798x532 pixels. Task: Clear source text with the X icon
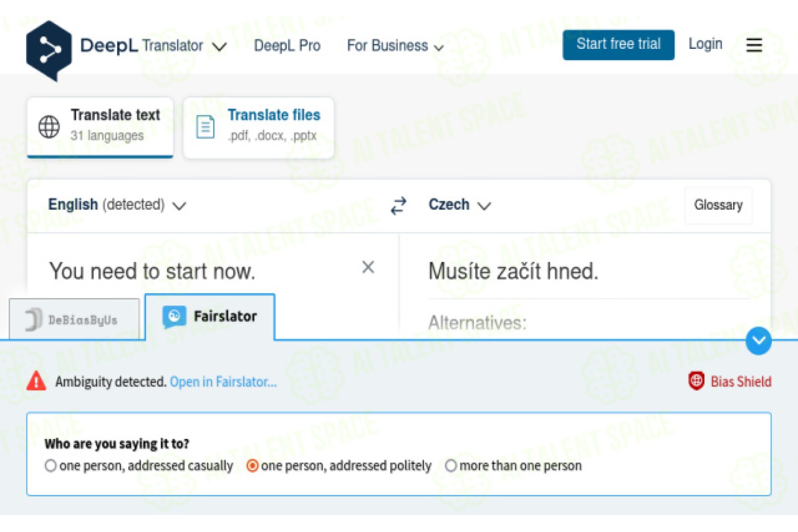point(368,267)
